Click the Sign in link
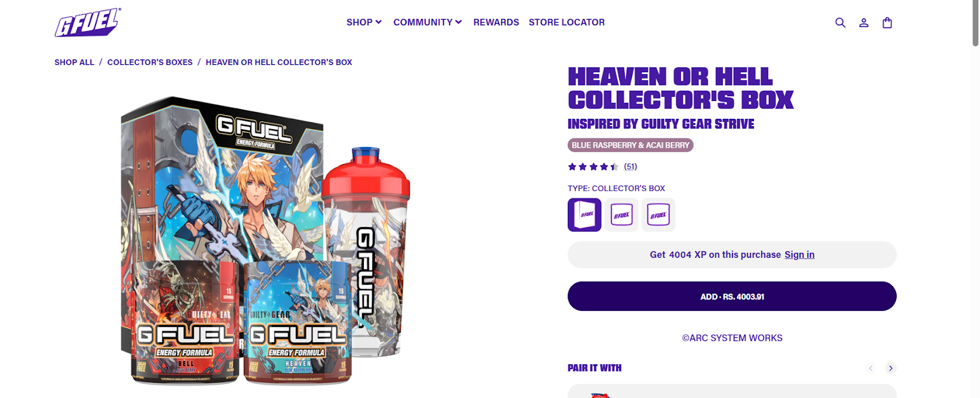This screenshot has width=980, height=398. 799,255
